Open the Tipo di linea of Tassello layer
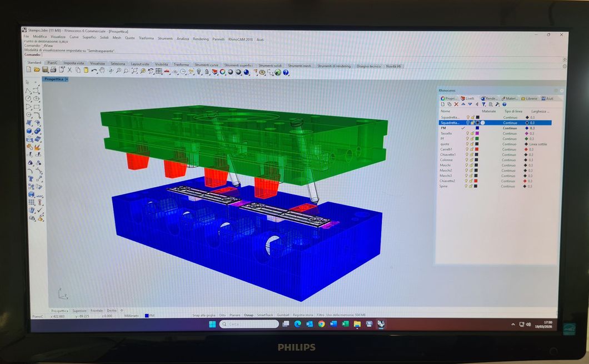The height and width of the screenshot is (364, 589). 510,133
